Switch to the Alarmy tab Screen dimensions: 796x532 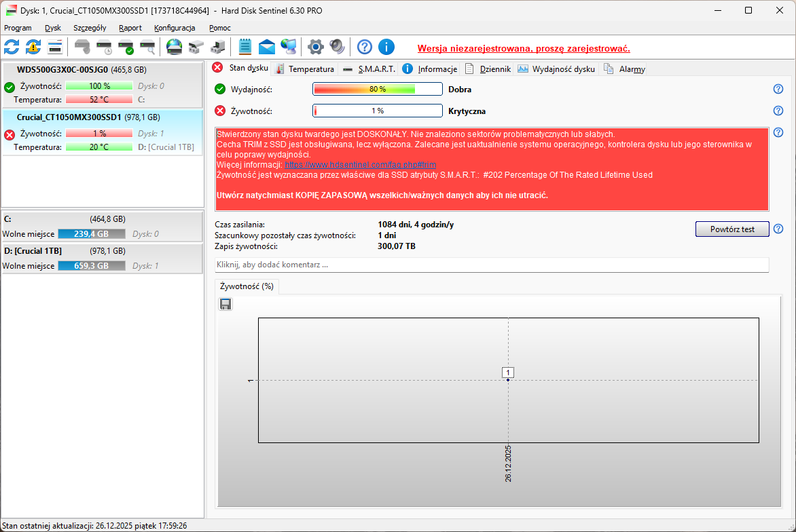624,69
